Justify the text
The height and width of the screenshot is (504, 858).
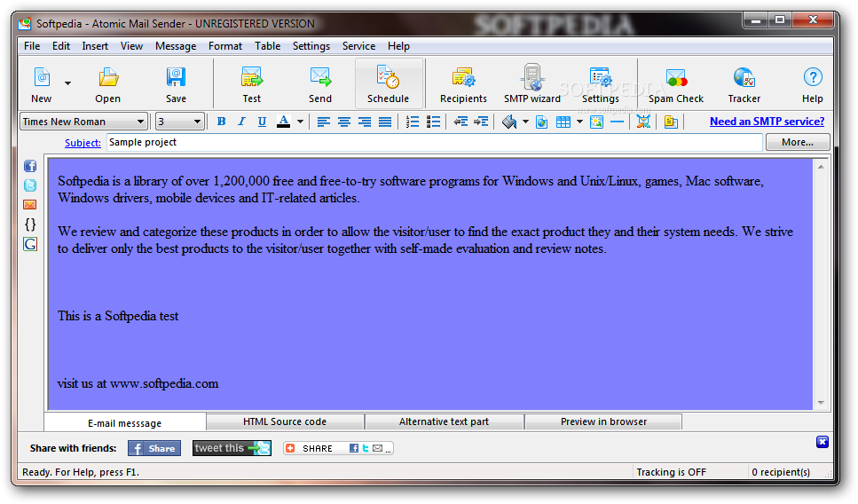(x=385, y=122)
